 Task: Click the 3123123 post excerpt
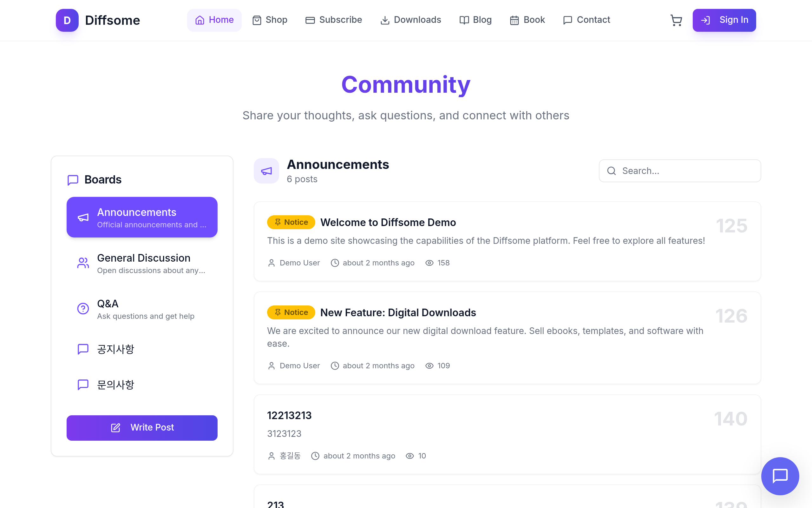click(284, 434)
